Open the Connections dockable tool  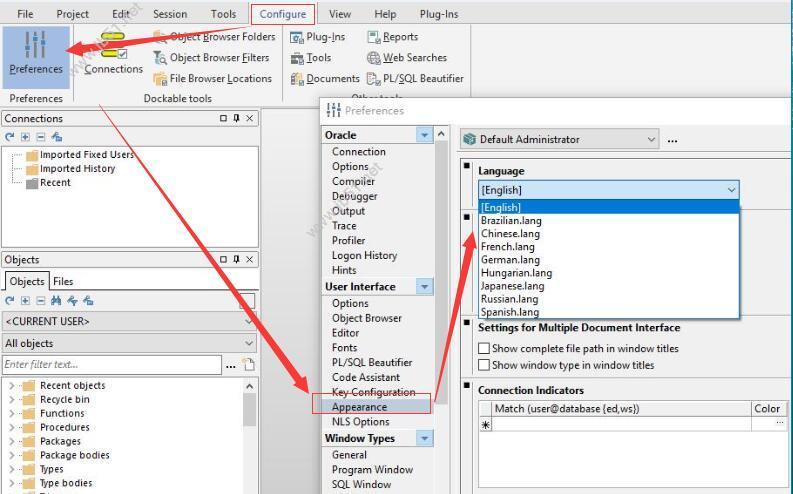[x=113, y=53]
